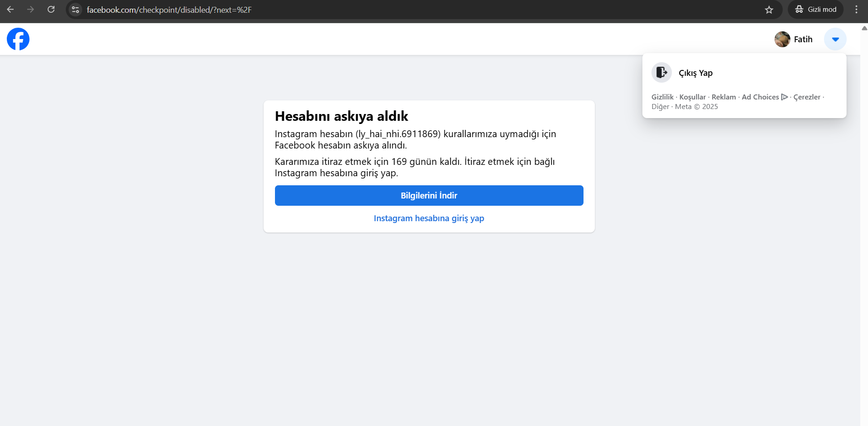The image size is (868, 426).
Task: Select Çıkış Yap from the account menu
Action: pyautogui.click(x=744, y=73)
